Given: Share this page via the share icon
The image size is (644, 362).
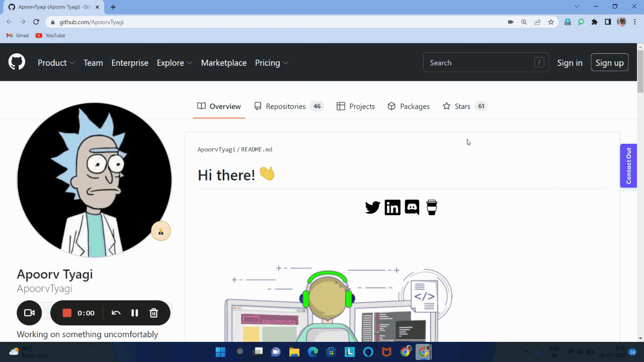Looking at the screenshot, I should [537, 22].
